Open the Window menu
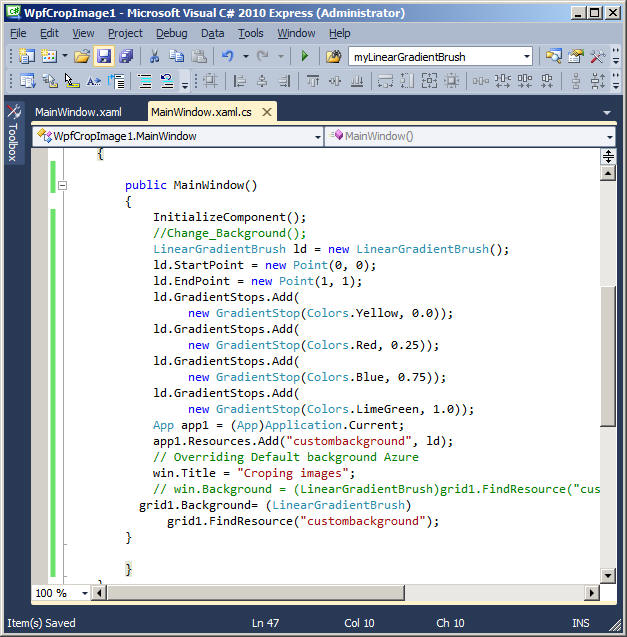 point(296,33)
